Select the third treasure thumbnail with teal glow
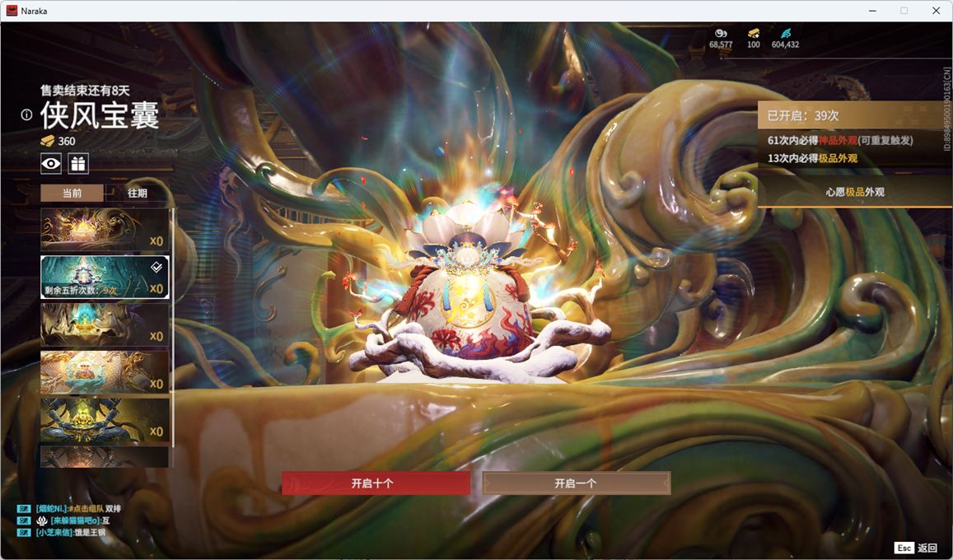953x560 pixels. [x=105, y=324]
